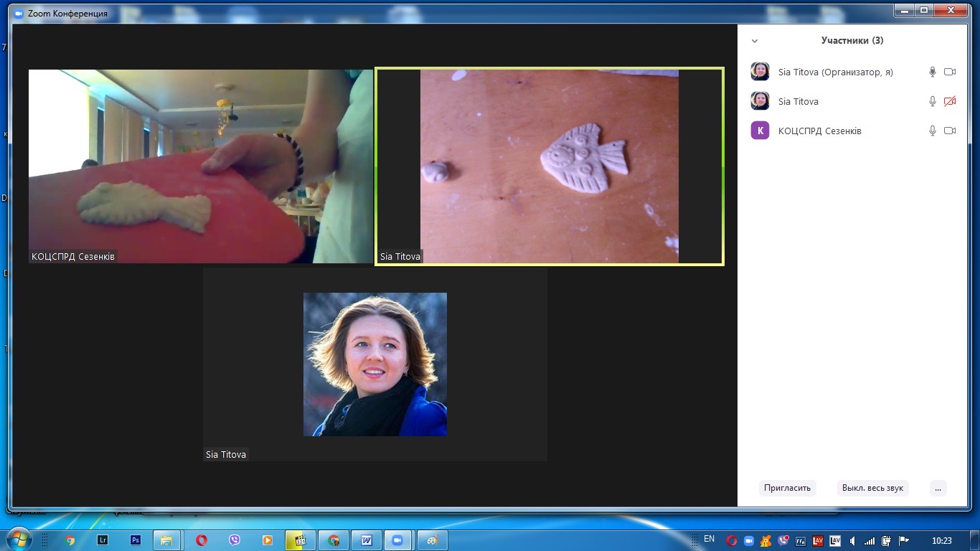The image size is (980, 551).
Task: Click red LAV icon in system tray
Action: coord(818,541)
